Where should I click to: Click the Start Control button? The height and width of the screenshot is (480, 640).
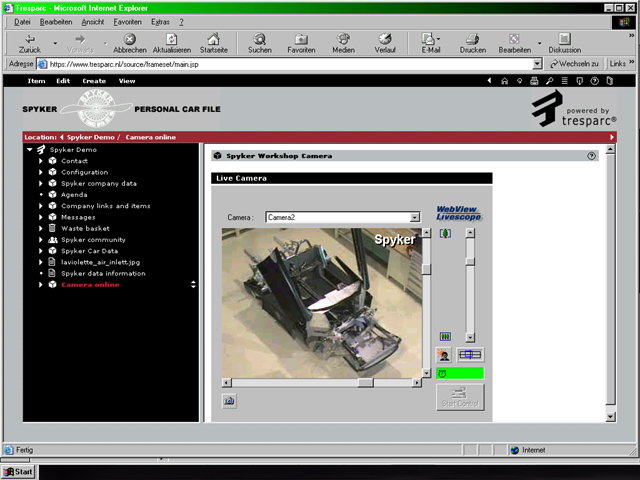pos(460,397)
